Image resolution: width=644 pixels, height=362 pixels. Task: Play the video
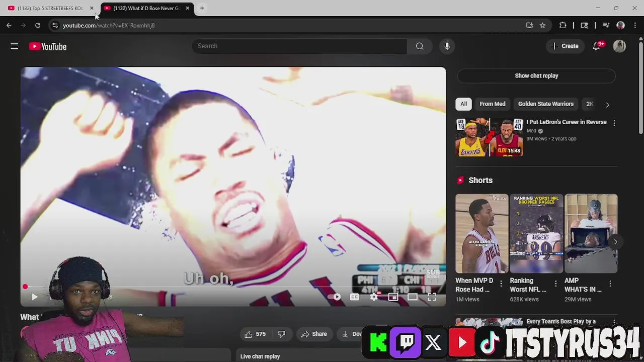pos(34,297)
